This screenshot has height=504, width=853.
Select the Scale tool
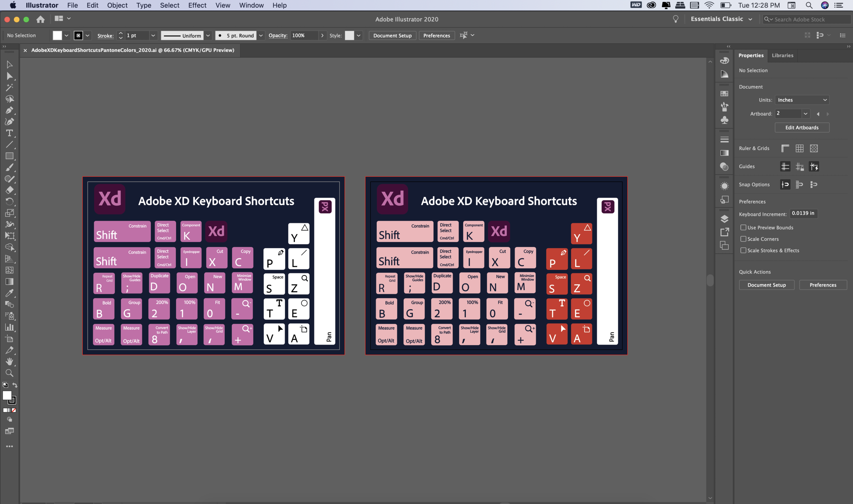10,213
